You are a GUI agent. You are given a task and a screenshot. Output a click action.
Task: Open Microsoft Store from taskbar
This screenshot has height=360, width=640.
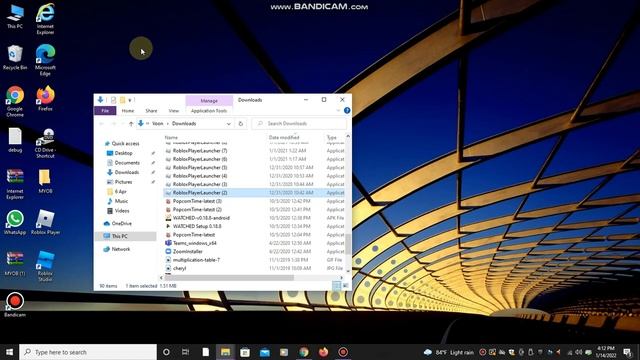[245, 352]
